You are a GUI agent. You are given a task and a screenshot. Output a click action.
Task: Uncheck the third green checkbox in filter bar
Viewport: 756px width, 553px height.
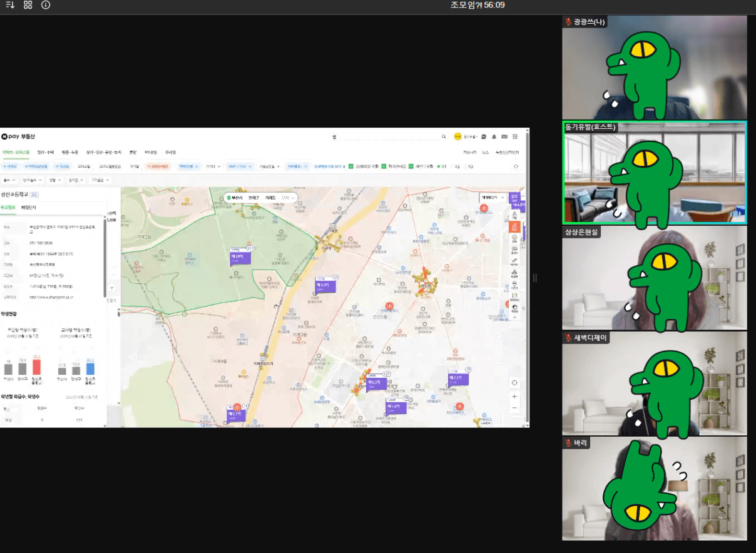pos(411,166)
